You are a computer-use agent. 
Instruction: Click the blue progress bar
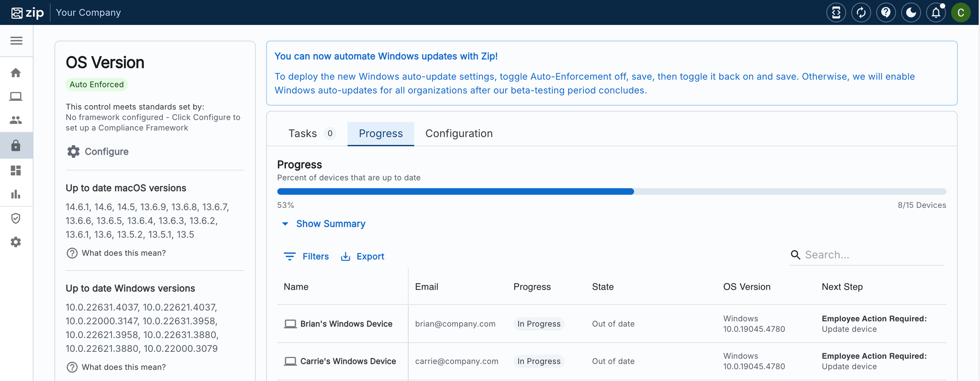455,192
